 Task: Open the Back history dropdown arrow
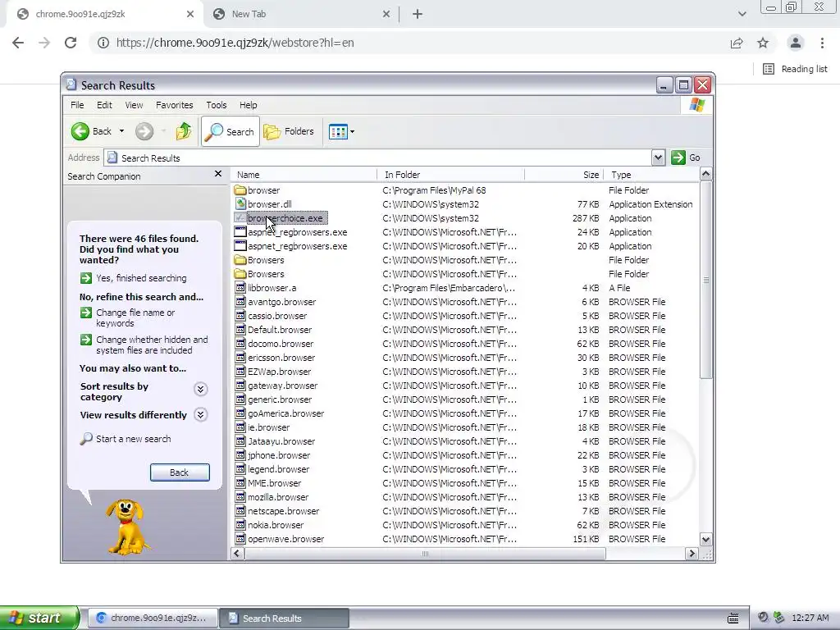(121, 131)
